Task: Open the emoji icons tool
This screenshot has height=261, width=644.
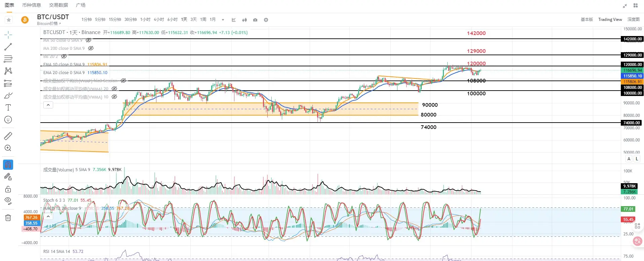Action: point(8,120)
